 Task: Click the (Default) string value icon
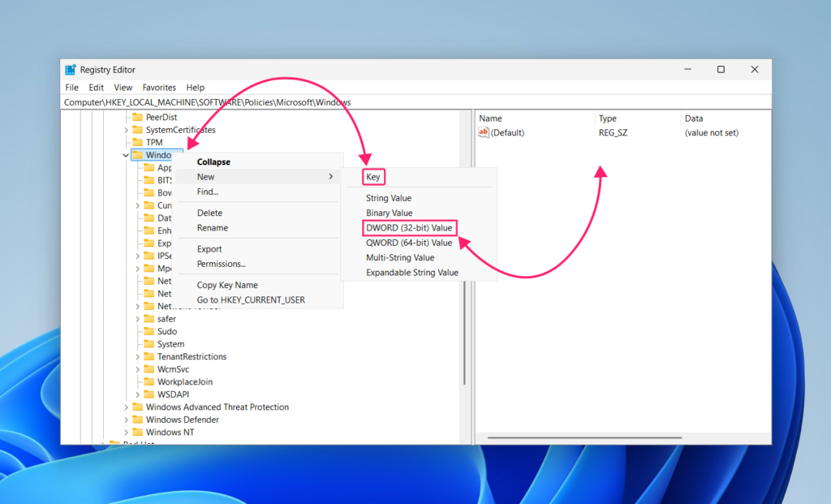484,132
